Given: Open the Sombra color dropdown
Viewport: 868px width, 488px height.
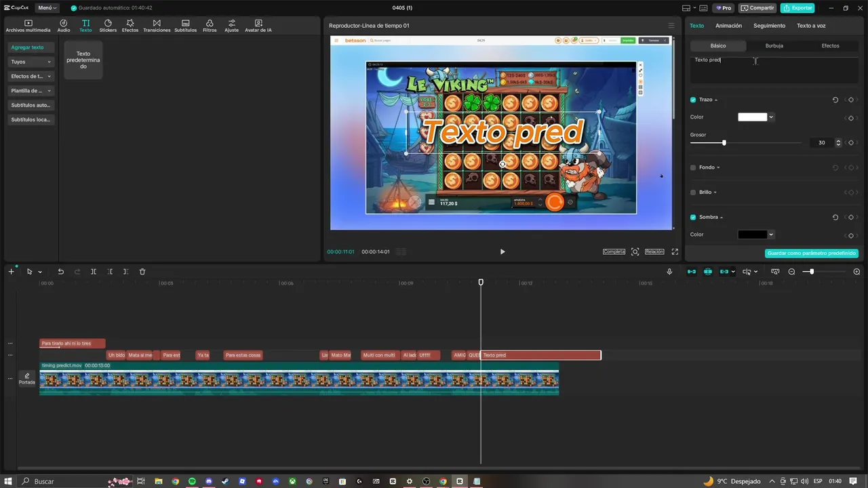Looking at the screenshot, I should 771,235.
